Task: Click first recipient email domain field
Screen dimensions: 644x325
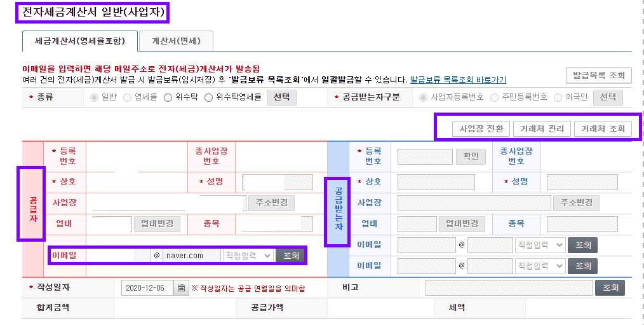Action: tap(490, 245)
